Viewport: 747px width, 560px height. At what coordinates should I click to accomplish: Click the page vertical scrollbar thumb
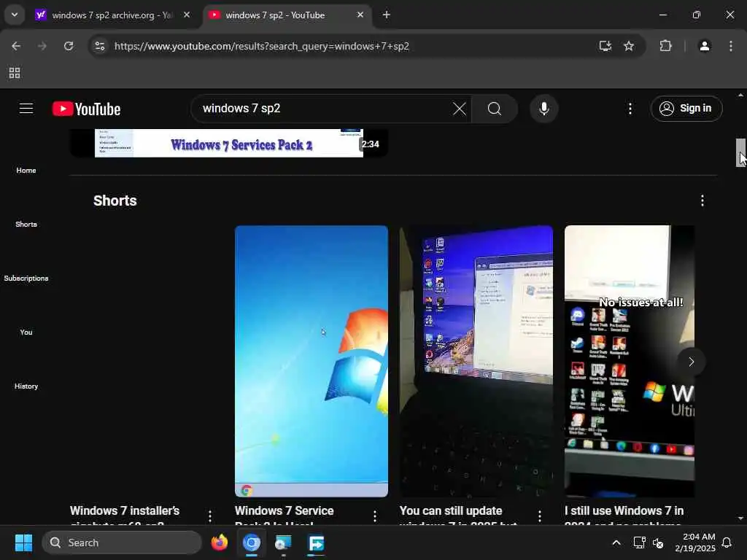tap(740, 152)
